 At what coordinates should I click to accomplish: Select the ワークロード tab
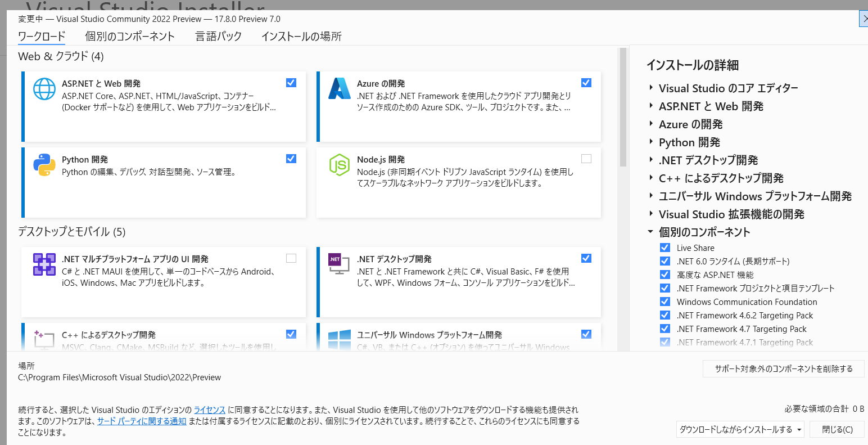pyautogui.click(x=42, y=37)
